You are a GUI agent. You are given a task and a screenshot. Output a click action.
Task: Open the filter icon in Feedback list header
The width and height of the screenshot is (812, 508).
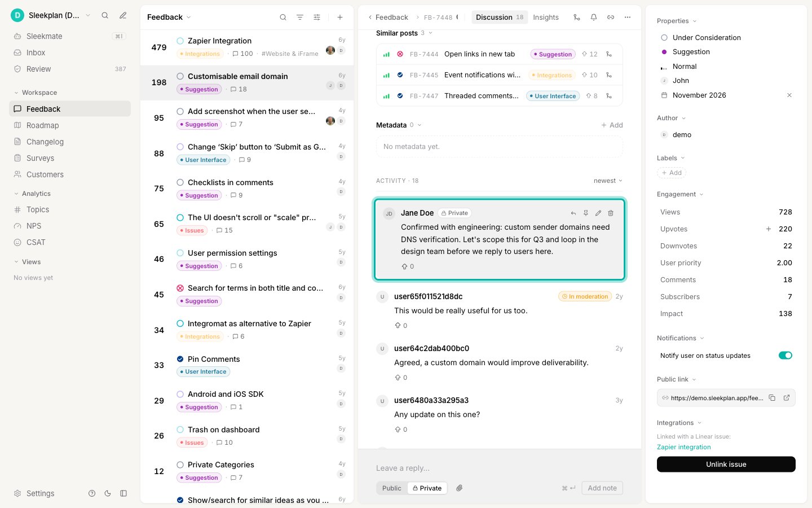(300, 17)
